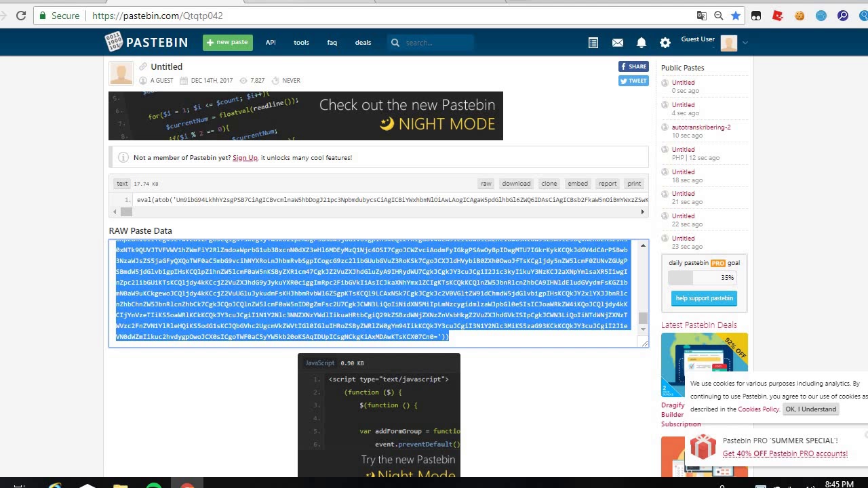
Task: Focus the Pastebin search field
Action: coord(438,43)
